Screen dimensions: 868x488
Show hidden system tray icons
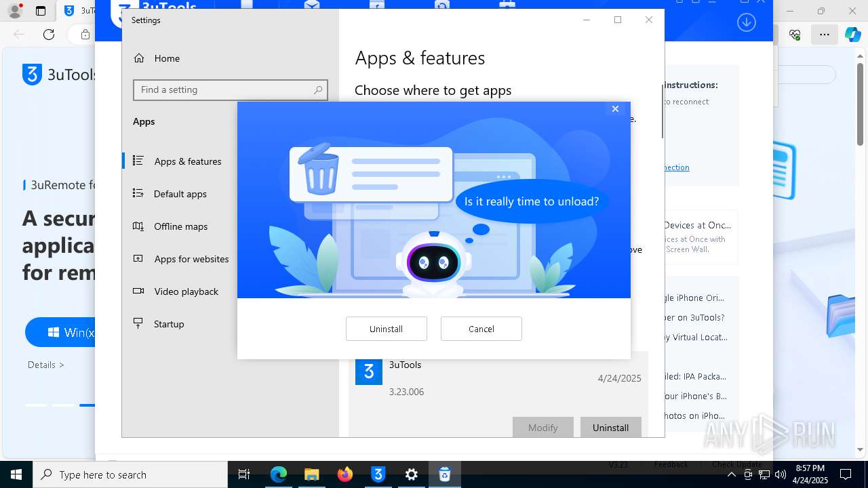[x=732, y=474]
